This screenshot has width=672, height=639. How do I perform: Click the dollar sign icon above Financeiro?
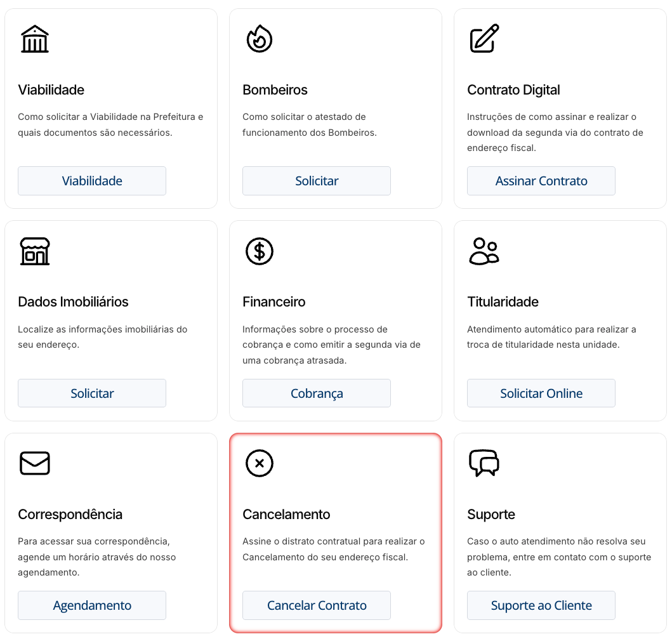point(259,251)
